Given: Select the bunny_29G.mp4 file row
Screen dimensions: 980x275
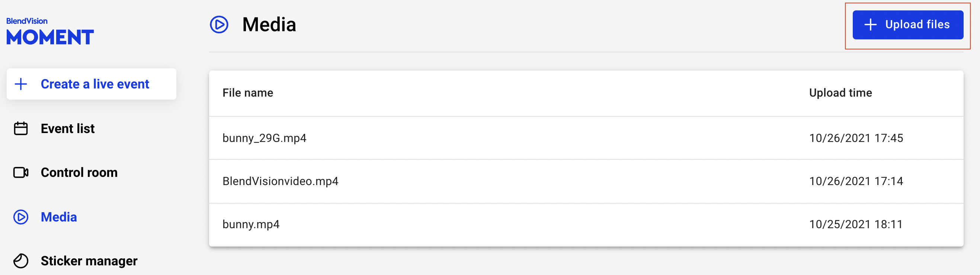Looking at the screenshot, I should [x=265, y=138].
